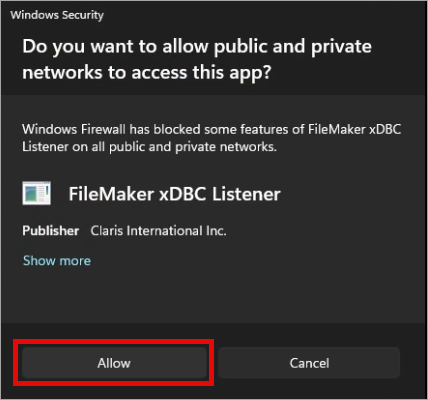Image resolution: width=428 pixels, height=400 pixels.
Task: Click the word Listener in app name
Action: pyautogui.click(x=246, y=194)
